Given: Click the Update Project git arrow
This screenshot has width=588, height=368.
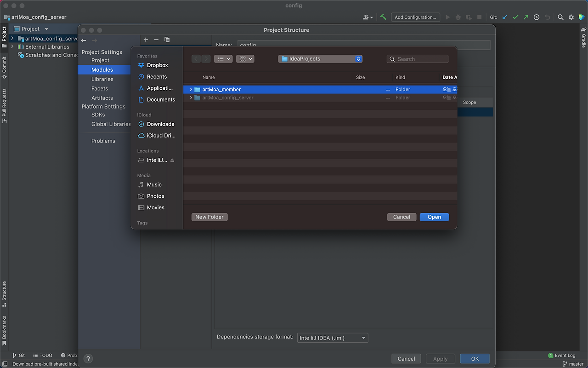Looking at the screenshot, I should (505, 17).
